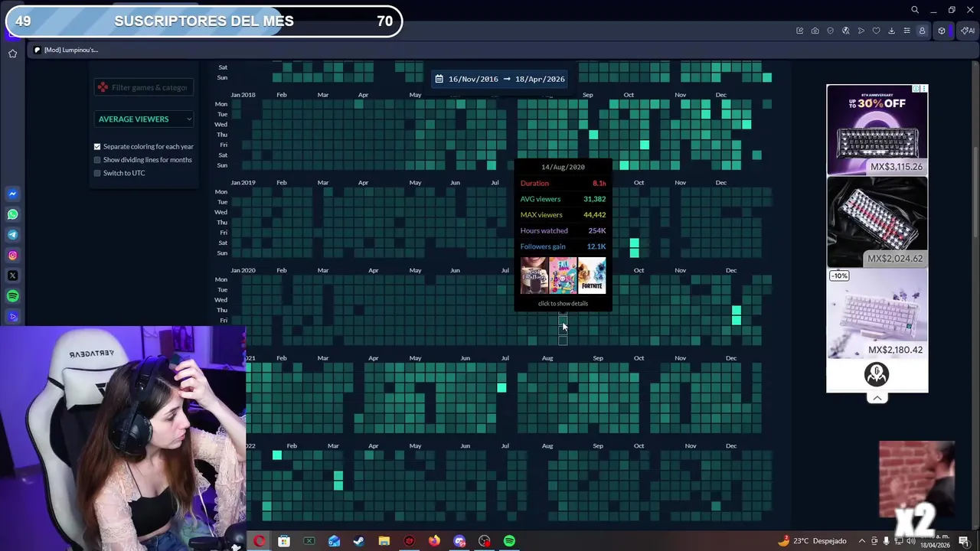Open Easy Setup sliders icon
The width and height of the screenshot is (980, 551).
point(906,31)
